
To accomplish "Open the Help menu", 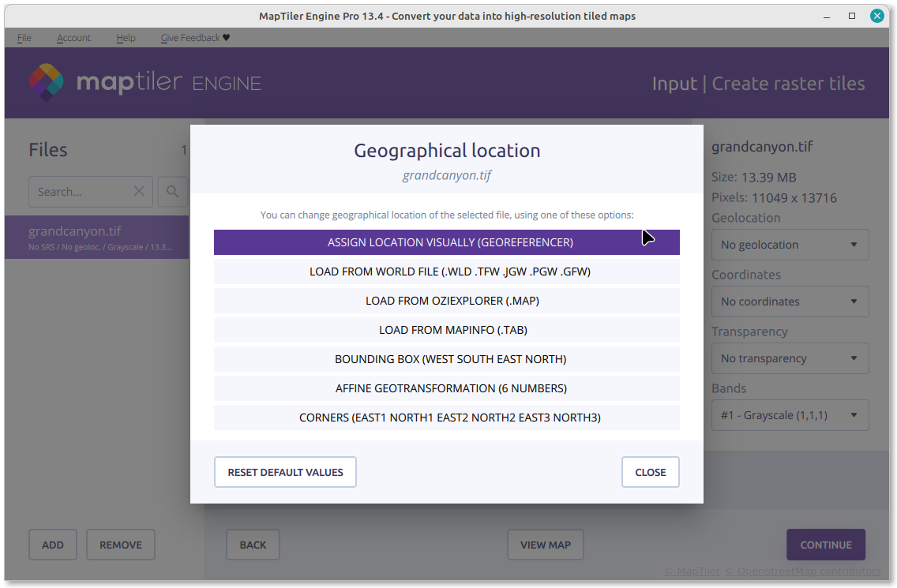I will (126, 38).
